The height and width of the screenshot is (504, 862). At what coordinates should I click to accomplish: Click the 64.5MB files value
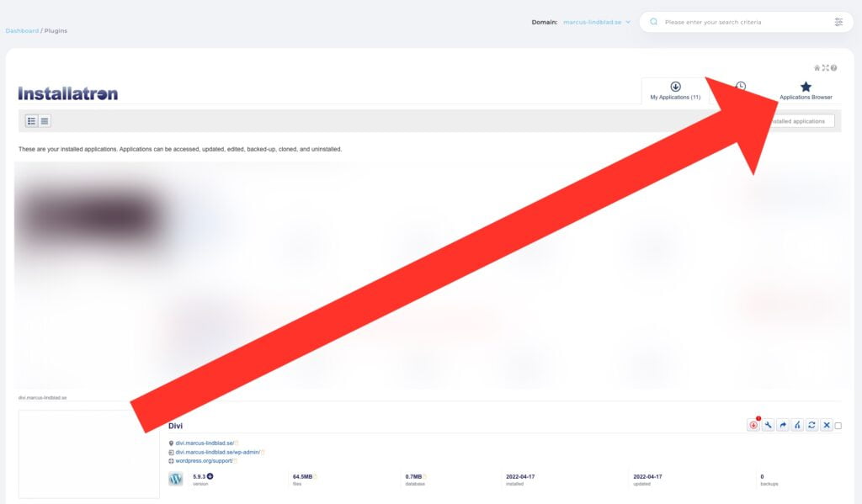(302, 476)
